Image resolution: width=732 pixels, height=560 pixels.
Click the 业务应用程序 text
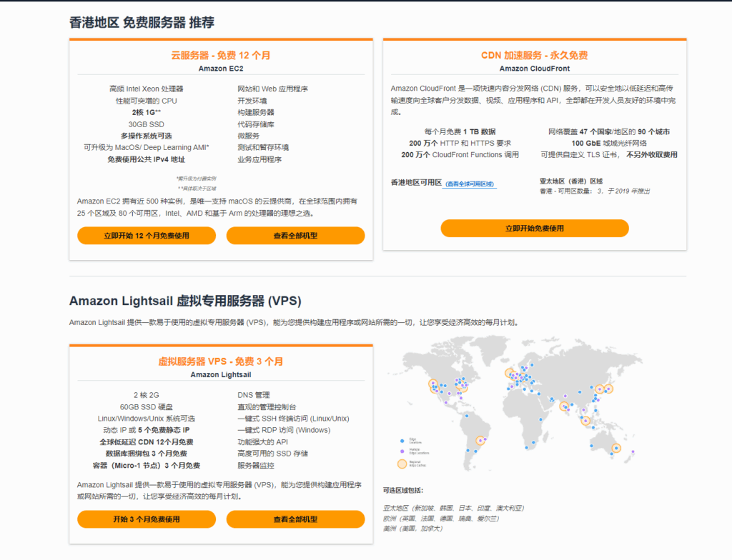point(259,159)
